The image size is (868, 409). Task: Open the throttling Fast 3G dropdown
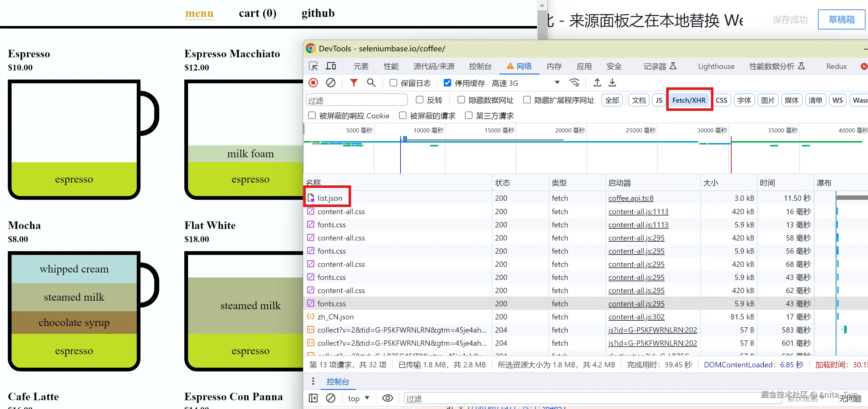point(525,83)
